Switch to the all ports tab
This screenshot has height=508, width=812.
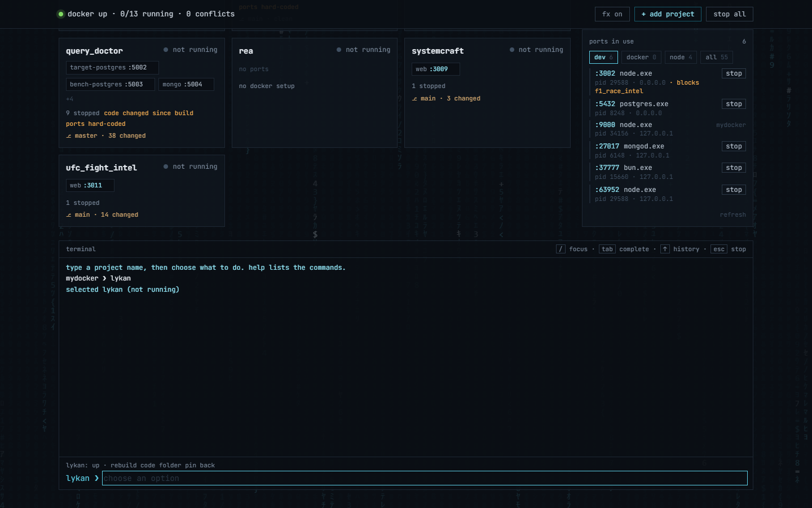click(x=717, y=57)
